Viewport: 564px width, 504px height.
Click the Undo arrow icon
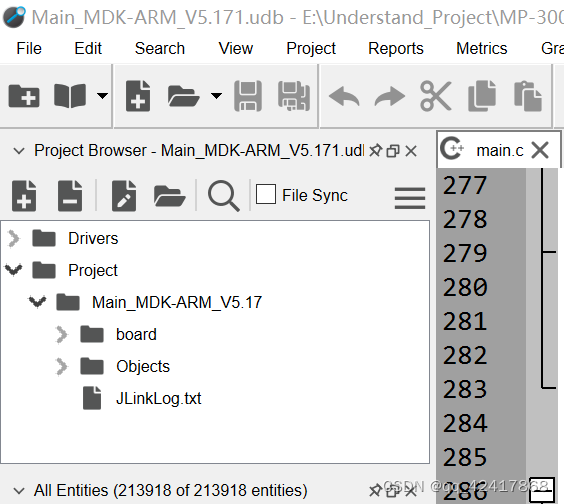(x=344, y=96)
